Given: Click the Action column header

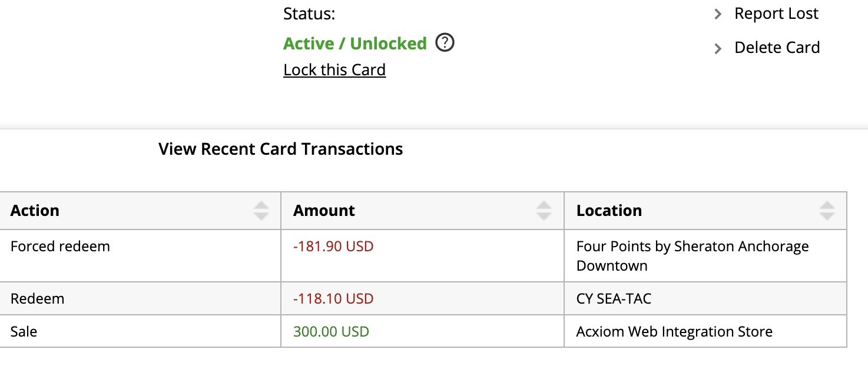Looking at the screenshot, I should tap(140, 211).
